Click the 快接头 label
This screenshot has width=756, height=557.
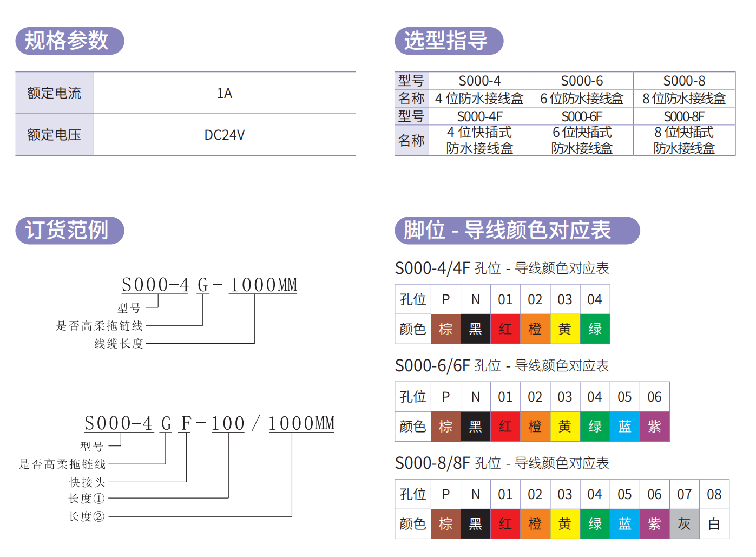(x=88, y=482)
